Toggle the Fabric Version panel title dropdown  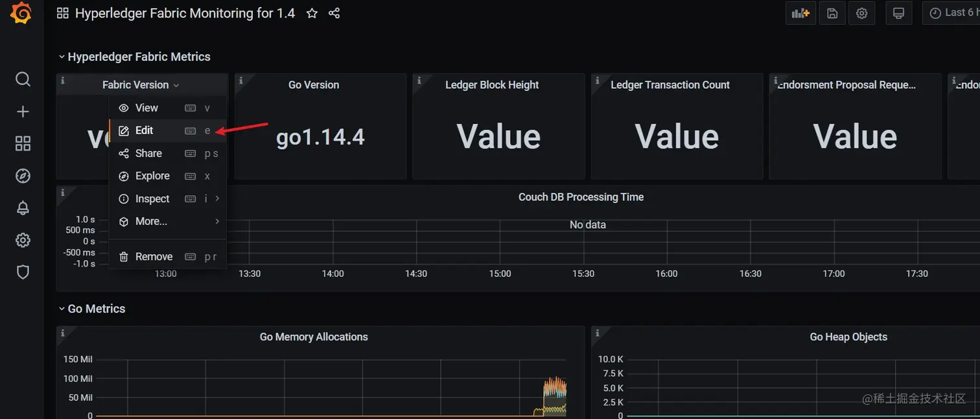[x=141, y=85]
